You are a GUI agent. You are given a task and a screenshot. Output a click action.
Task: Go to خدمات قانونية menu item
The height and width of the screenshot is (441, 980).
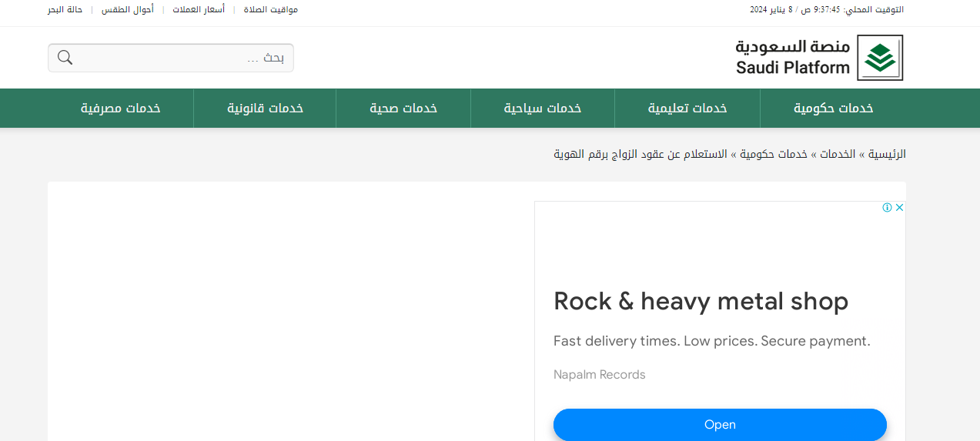[265, 109]
